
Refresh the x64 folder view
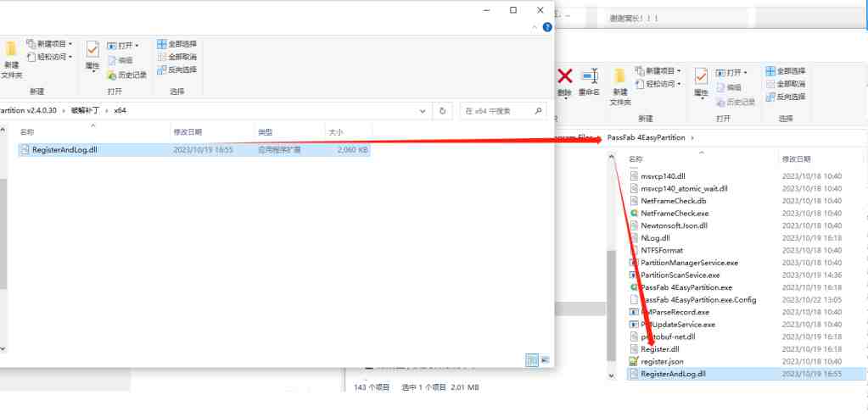point(442,111)
